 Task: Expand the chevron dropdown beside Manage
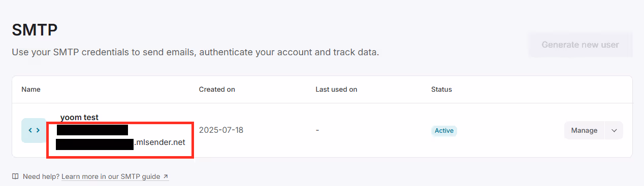tap(614, 130)
